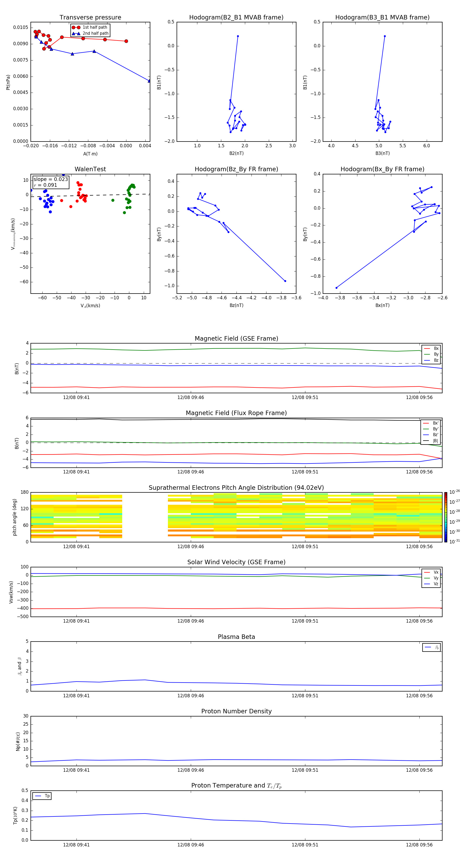
Task: Click the "slope = 0.023" annotation
Action: [50, 179]
